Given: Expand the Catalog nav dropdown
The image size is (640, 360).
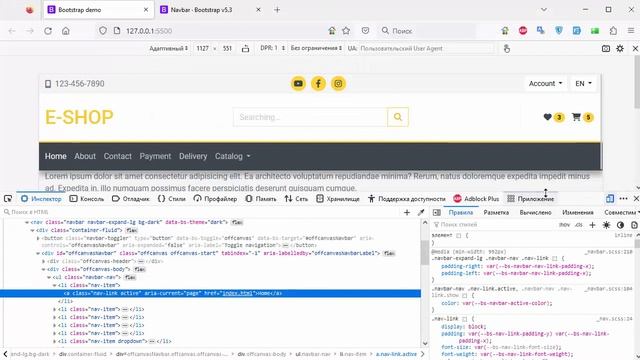Looking at the screenshot, I should click(233, 156).
